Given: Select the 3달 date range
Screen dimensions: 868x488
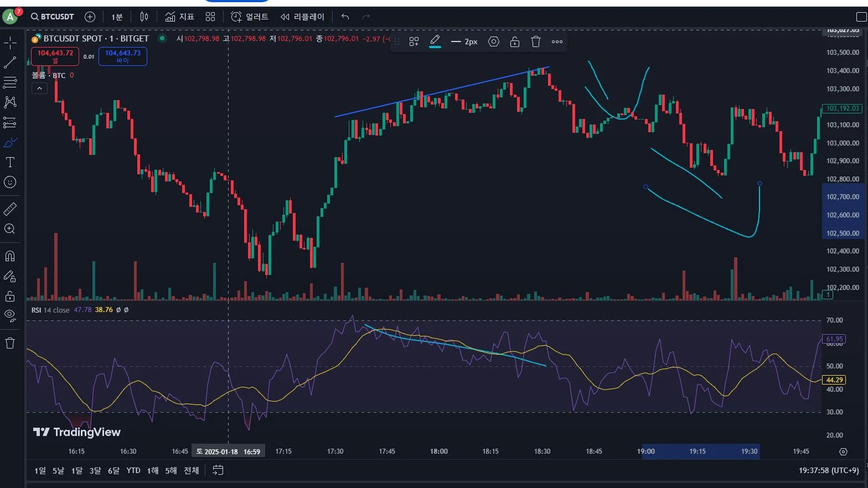Looking at the screenshot, I should [x=95, y=471].
